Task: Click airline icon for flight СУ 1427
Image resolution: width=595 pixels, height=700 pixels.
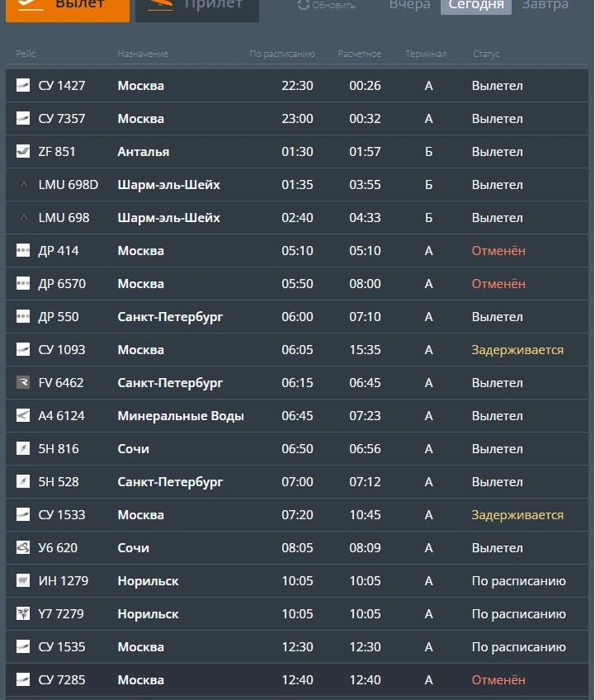Action: pos(23,85)
